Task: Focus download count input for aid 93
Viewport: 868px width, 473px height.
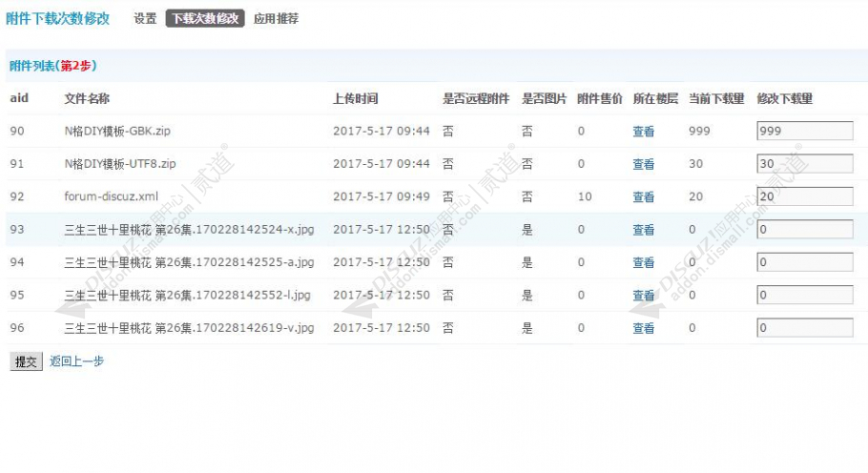Action: 805,229
